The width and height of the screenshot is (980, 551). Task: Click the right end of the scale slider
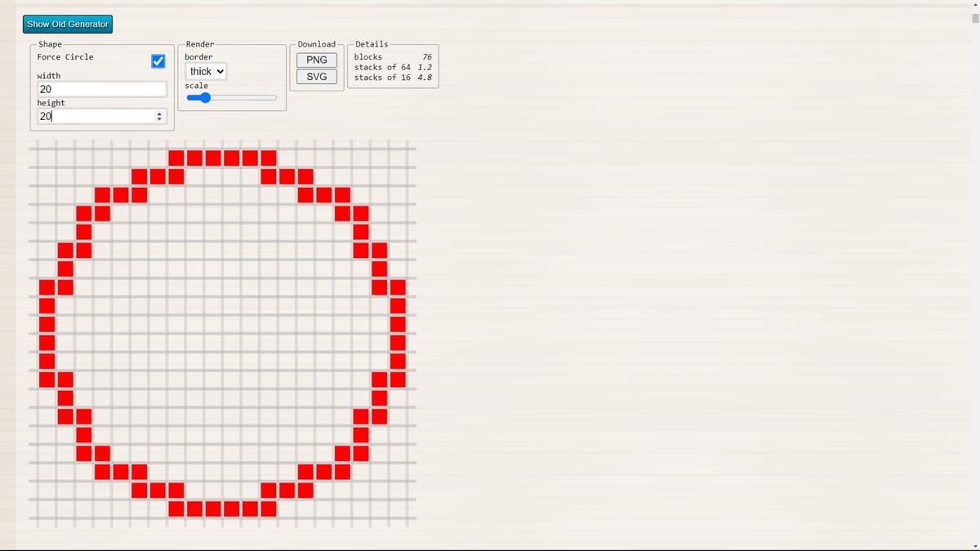pyautogui.click(x=275, y=97)
